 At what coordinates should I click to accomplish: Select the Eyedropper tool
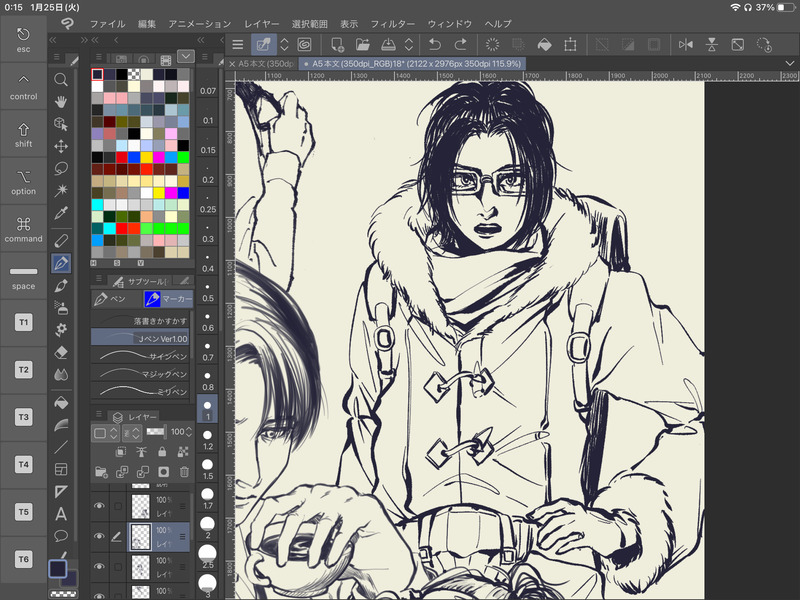61,213
